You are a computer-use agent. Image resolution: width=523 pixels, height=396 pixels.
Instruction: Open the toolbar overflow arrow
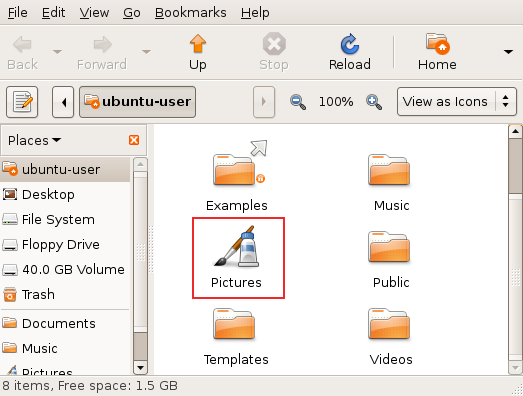pos(508,52)
